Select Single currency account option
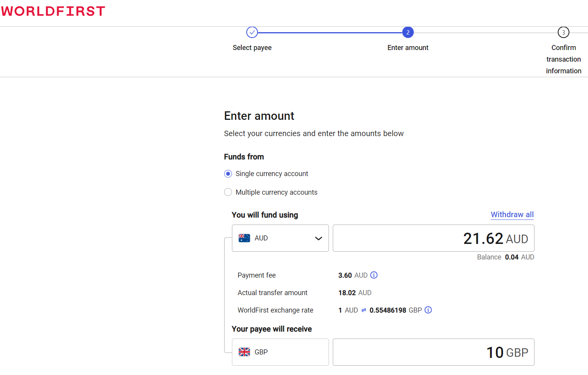The height and width of the screenshot is (375, 588). [228, 174]
